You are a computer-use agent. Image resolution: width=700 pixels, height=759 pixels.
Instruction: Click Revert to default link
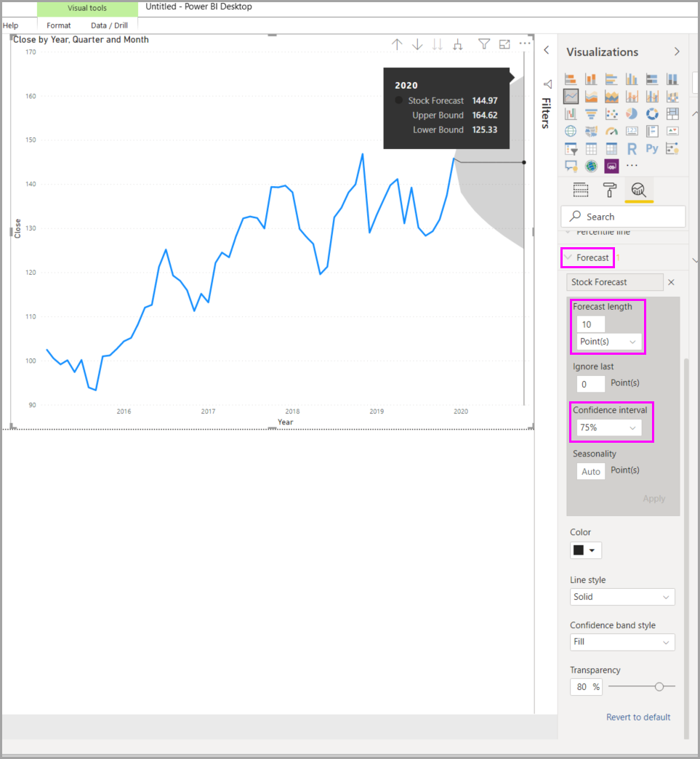[638, 718]
